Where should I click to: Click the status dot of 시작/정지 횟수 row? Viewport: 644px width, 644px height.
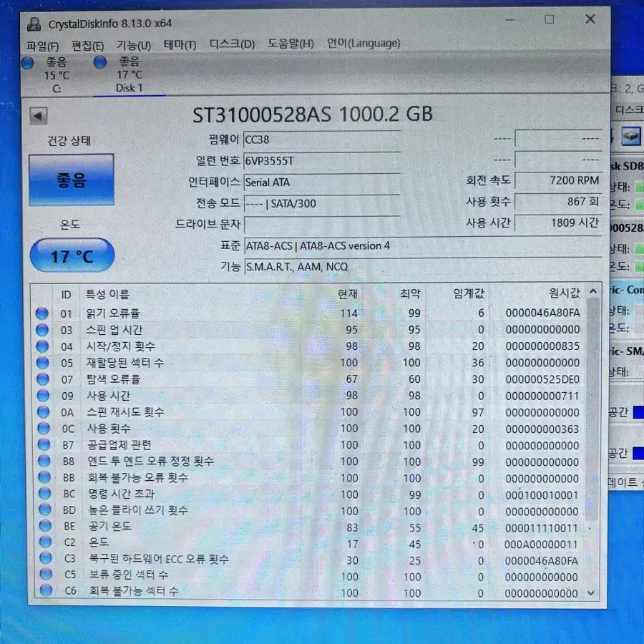[x=42, y=346]
